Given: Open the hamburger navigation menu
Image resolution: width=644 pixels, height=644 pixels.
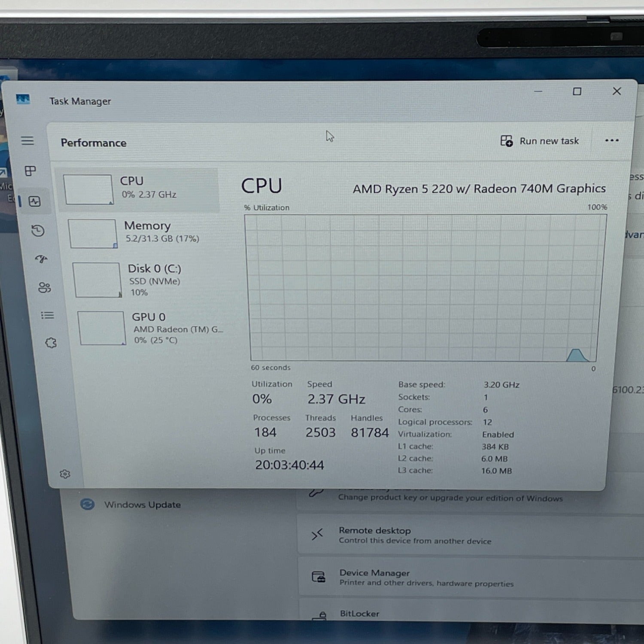Looking at the screenshot, I should point(27,141).
